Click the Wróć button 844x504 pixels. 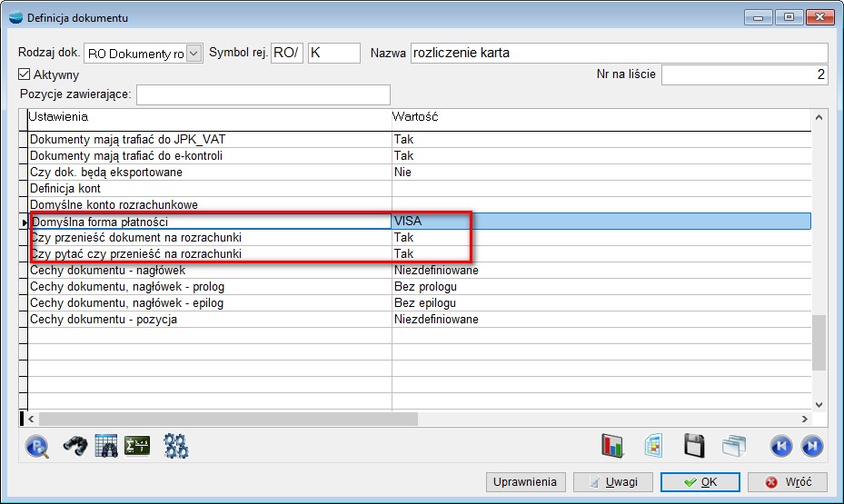(x=788, y=482)
